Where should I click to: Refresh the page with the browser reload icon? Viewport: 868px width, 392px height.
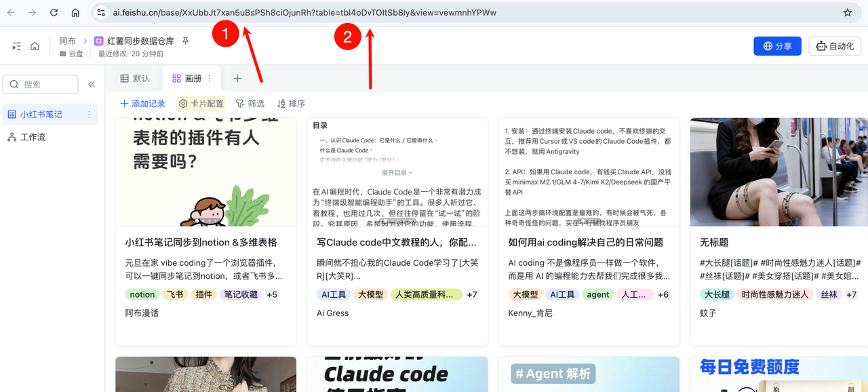click(x=54, y=12)
